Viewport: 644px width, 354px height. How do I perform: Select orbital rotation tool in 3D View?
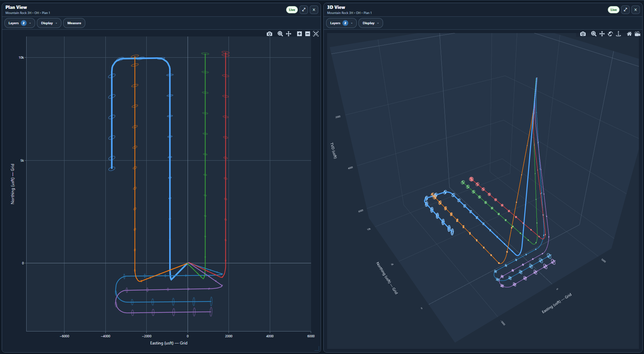pos(610,34)
